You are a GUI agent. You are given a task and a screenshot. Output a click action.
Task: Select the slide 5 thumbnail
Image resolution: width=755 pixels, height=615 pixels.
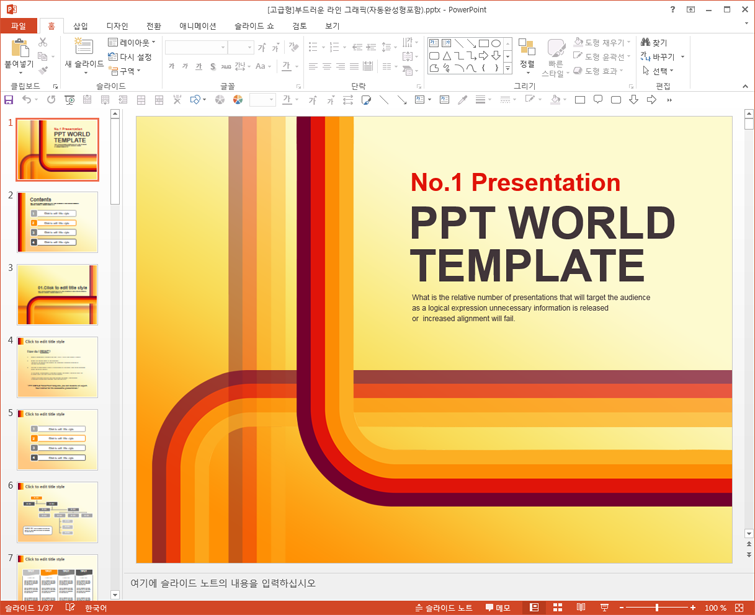click(57, 440)
